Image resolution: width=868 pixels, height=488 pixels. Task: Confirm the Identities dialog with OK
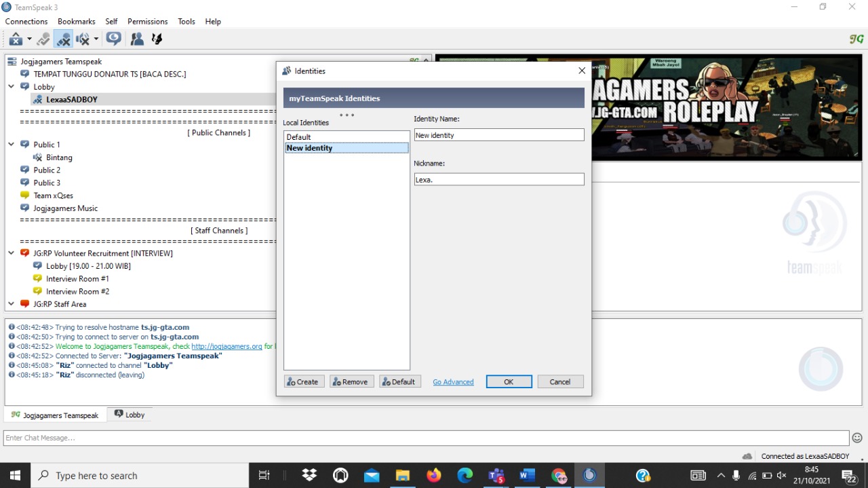point(509,381)
